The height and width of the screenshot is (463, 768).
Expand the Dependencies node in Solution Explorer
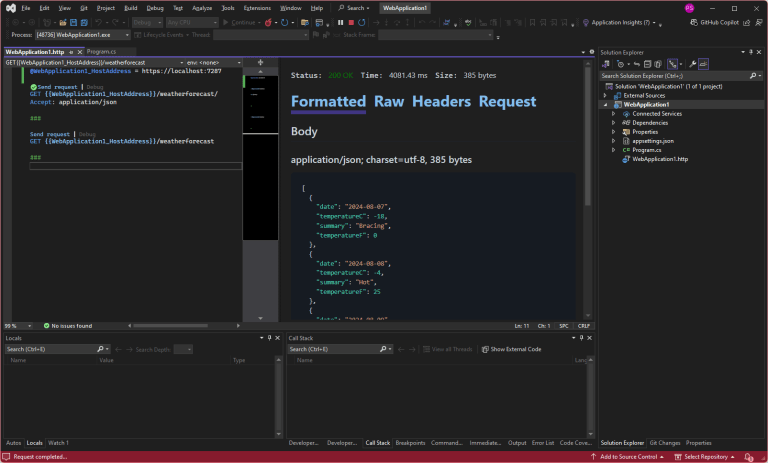click(613, 122)
